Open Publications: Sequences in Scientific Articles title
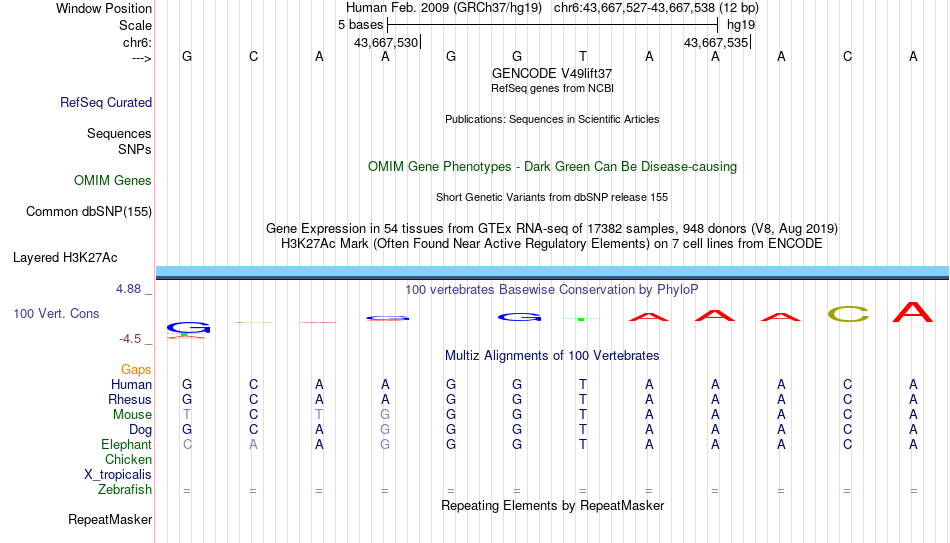 coord(552,119)
